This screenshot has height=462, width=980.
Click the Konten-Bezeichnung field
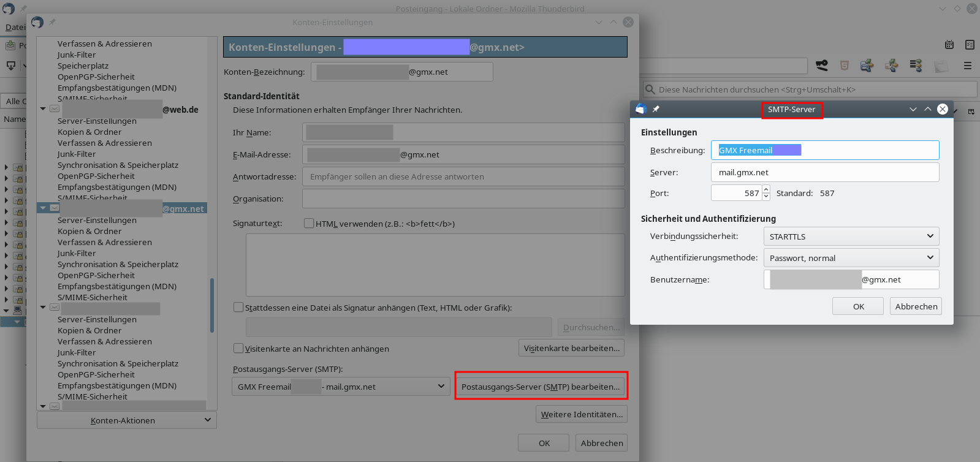coord(401,72)
